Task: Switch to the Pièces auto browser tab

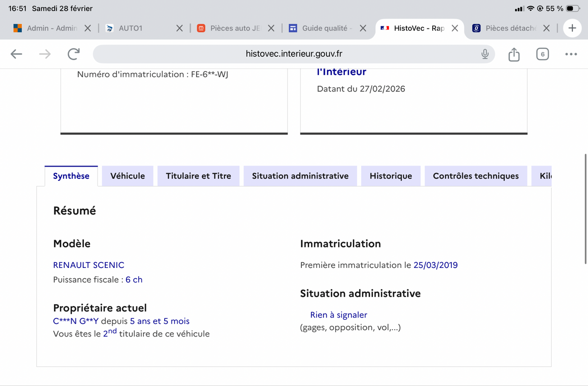Action: pyautogui.click(x=230, y=28)
